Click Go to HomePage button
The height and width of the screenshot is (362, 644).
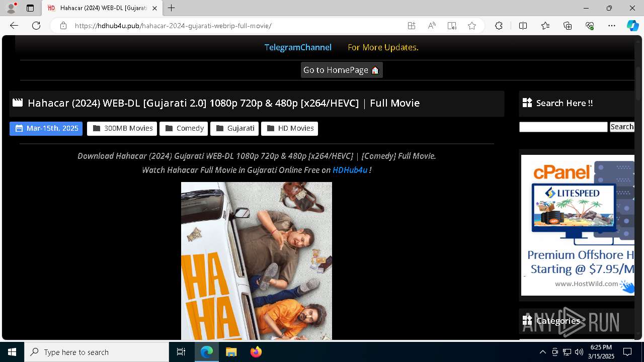(x=342, y=70)
